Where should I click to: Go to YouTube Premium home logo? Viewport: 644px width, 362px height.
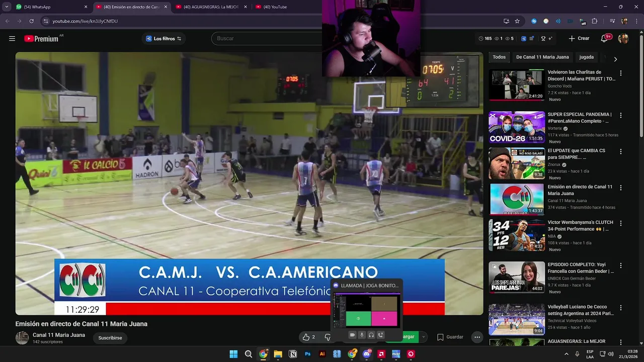pos(41,39)
